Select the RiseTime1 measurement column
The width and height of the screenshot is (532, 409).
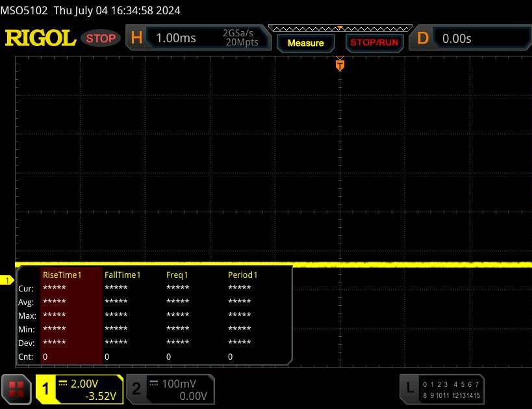62,275
